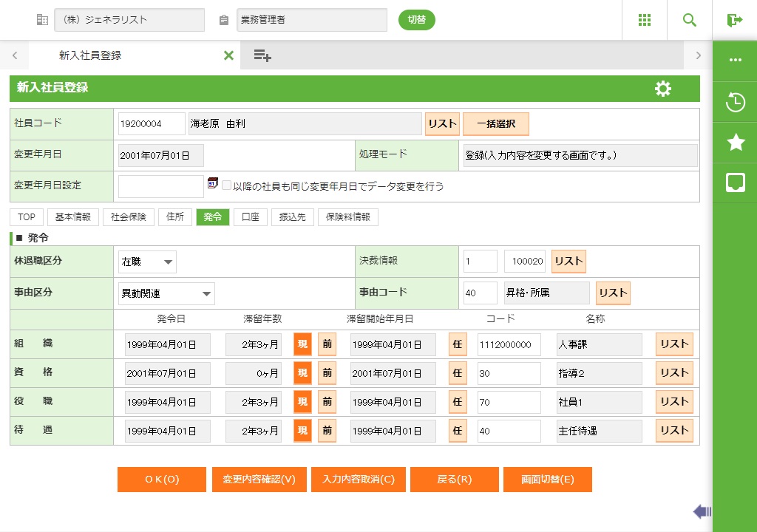Viewport: 757px width, 532px height.
Task: Expand the 事由区分 dropdown
Action: 166,293
